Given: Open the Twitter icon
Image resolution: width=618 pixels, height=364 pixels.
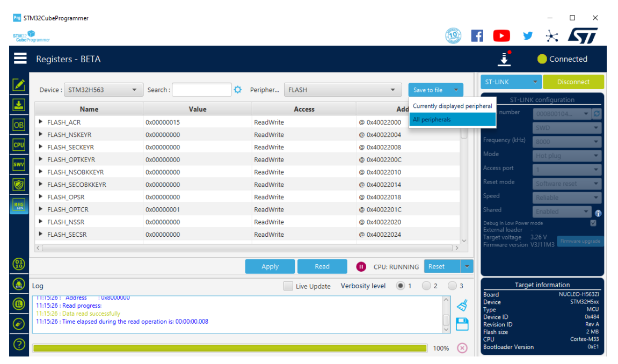Looking at the screenshot, I should pyautogui.click(x=528, y=36).
